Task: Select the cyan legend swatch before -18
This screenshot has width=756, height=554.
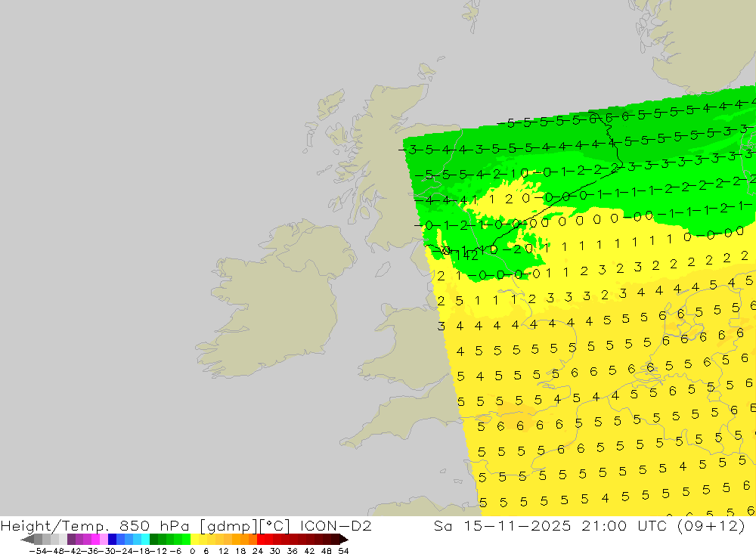Action: pos(145,540)
